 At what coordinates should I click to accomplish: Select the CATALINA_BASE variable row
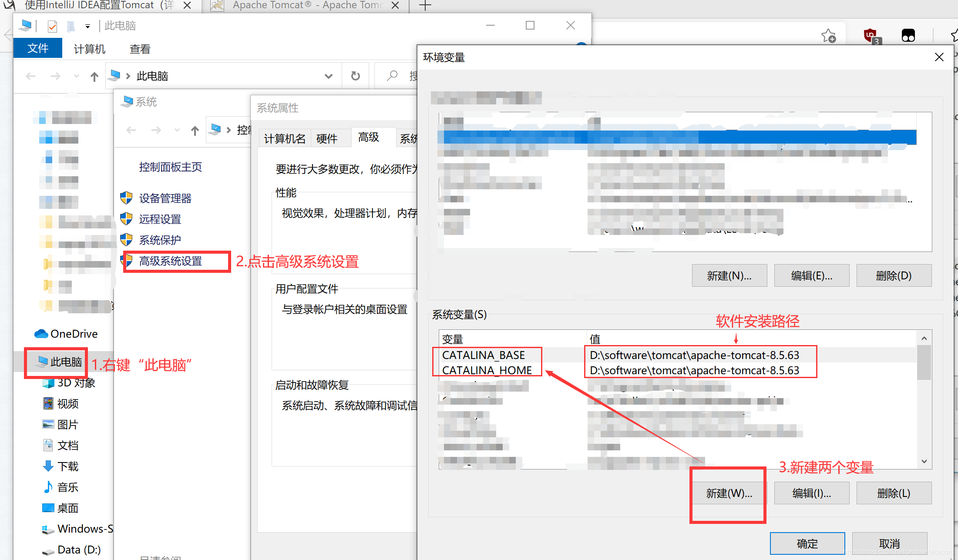(x=484, y=355)
